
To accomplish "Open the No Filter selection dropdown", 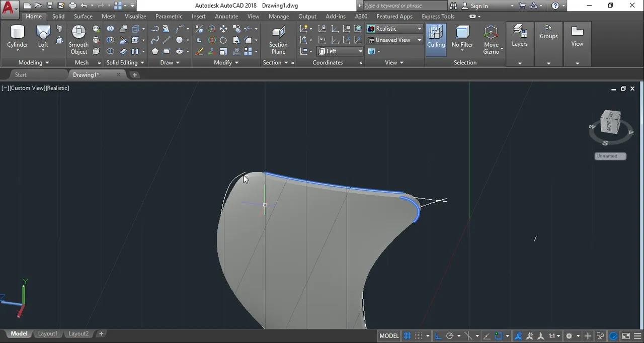I will tap(462, 39).
